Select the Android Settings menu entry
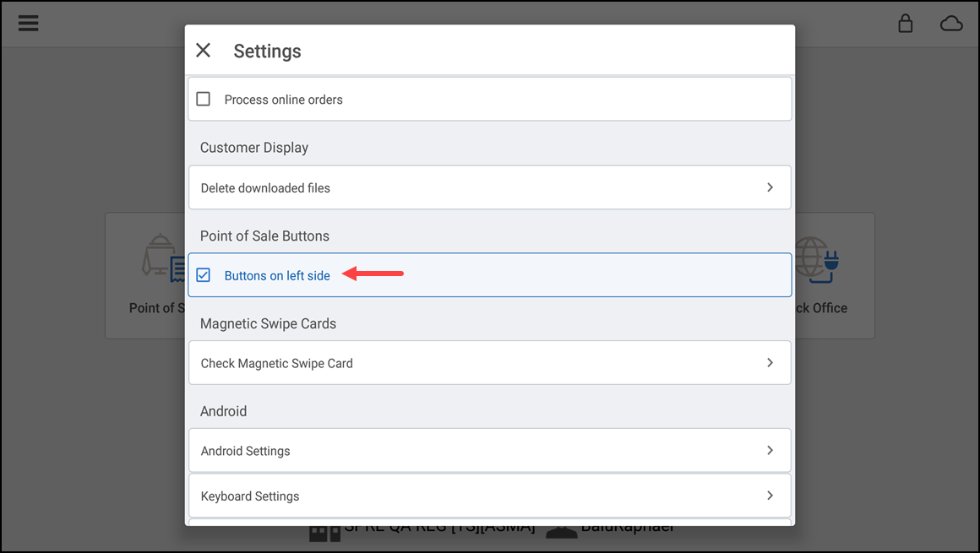Viewport: 980px width, 553px height. [245, 450]
